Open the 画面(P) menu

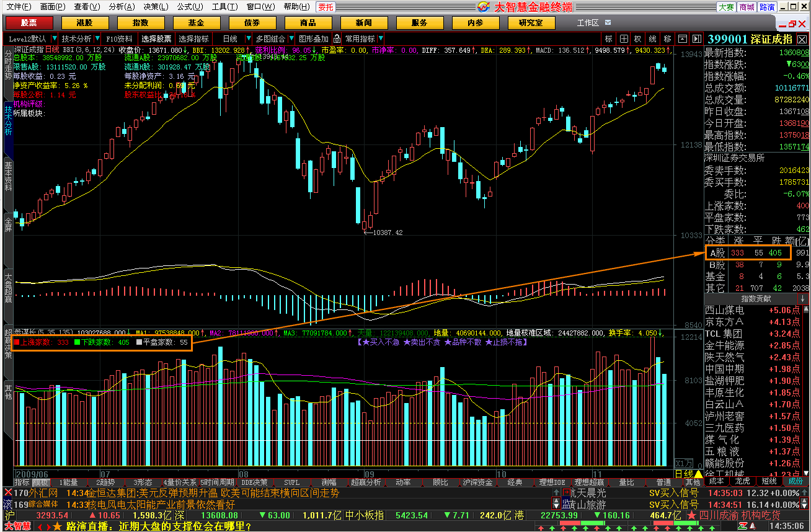click(x=53, y=7)
